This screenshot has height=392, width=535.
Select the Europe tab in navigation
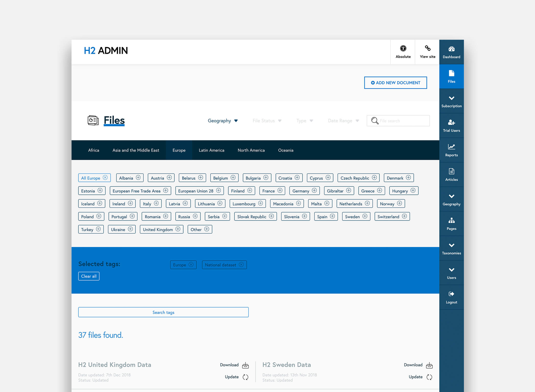pos(179,150)
